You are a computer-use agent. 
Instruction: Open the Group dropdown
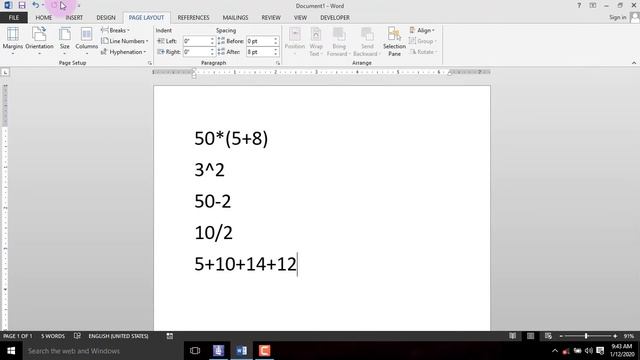point(423,41)
